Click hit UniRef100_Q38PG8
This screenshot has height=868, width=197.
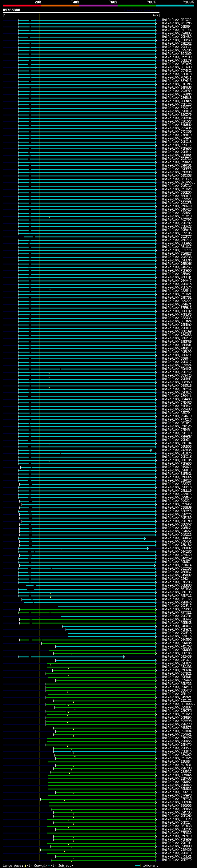(x=177, y=40)
